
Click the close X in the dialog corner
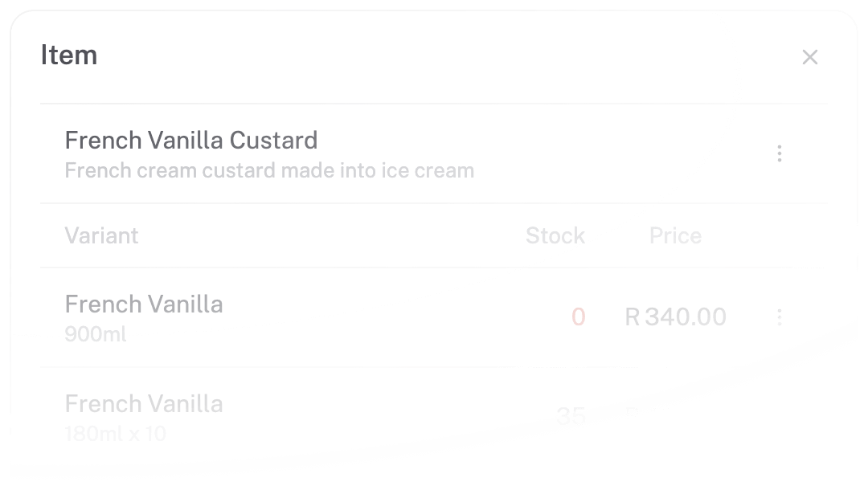[810, 57]
